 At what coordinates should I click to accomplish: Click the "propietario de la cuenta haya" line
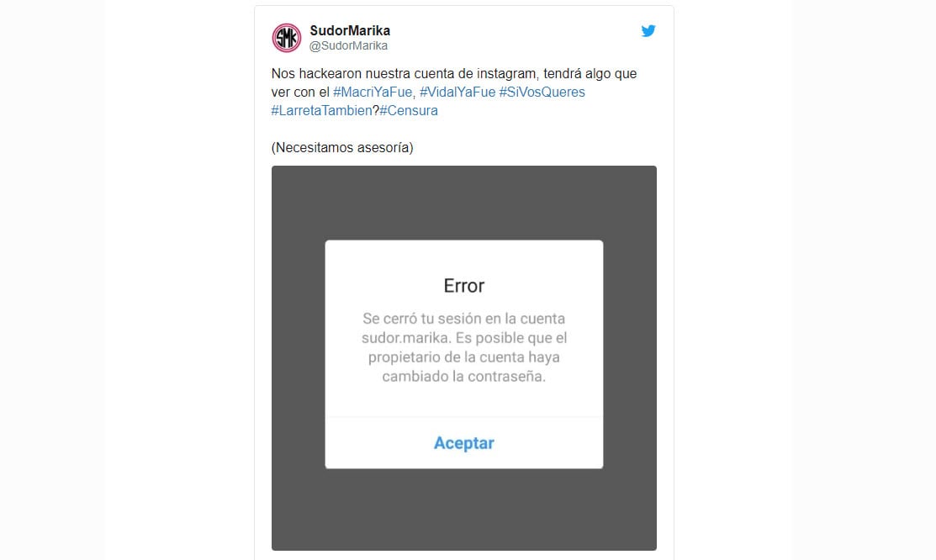pyautogui.click(x=464, y=357)
